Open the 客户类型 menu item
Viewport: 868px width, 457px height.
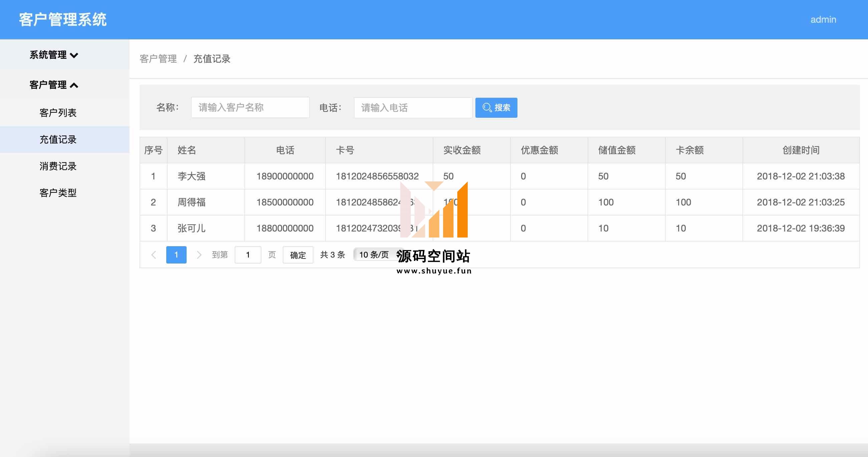click(x=58, y=192)
